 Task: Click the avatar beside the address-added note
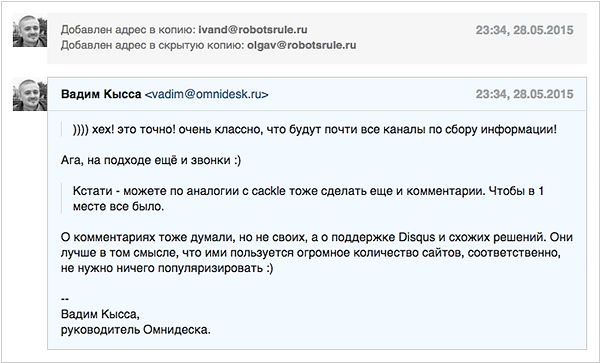pyautogui.click(x=30, y=31)
